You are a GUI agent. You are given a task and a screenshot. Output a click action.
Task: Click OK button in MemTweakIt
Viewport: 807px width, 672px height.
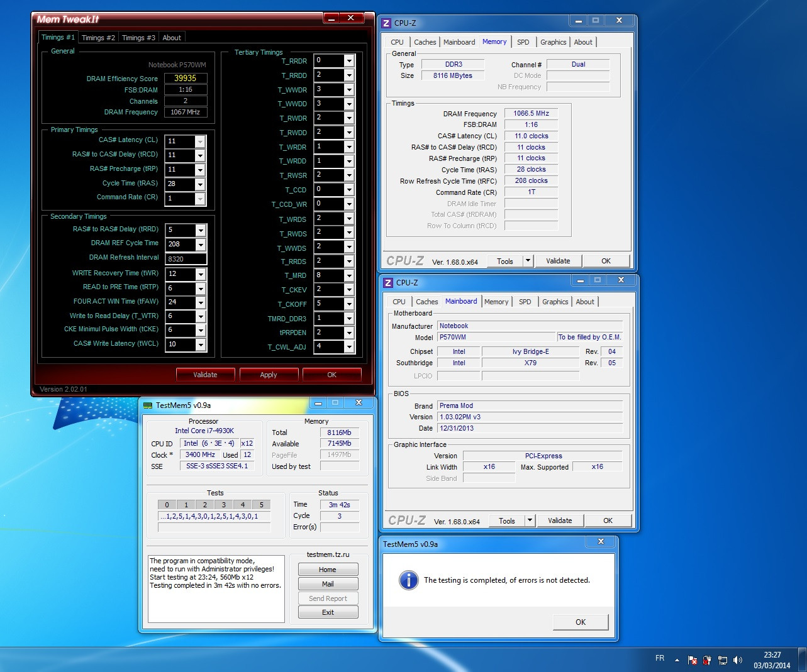[332, 375]
